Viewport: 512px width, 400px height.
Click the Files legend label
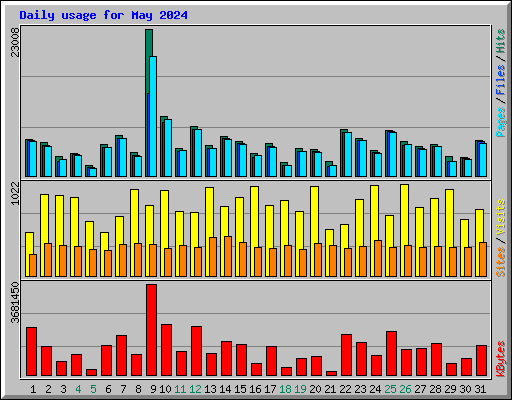501,80
